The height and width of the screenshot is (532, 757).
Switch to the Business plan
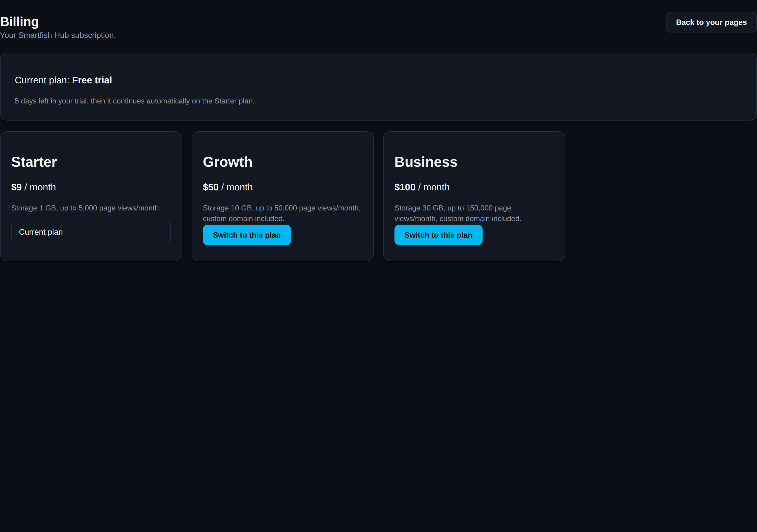pyautogui.click(x=438, y=235)
